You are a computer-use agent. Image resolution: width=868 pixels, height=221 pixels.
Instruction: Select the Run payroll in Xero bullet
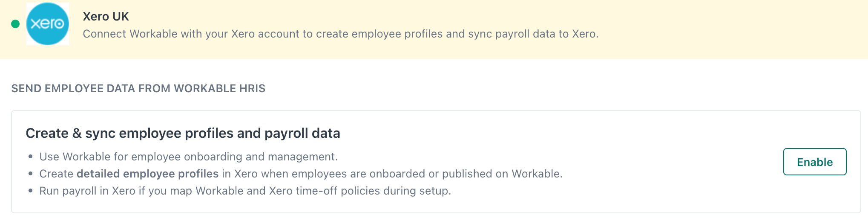[x=245, y=191]
